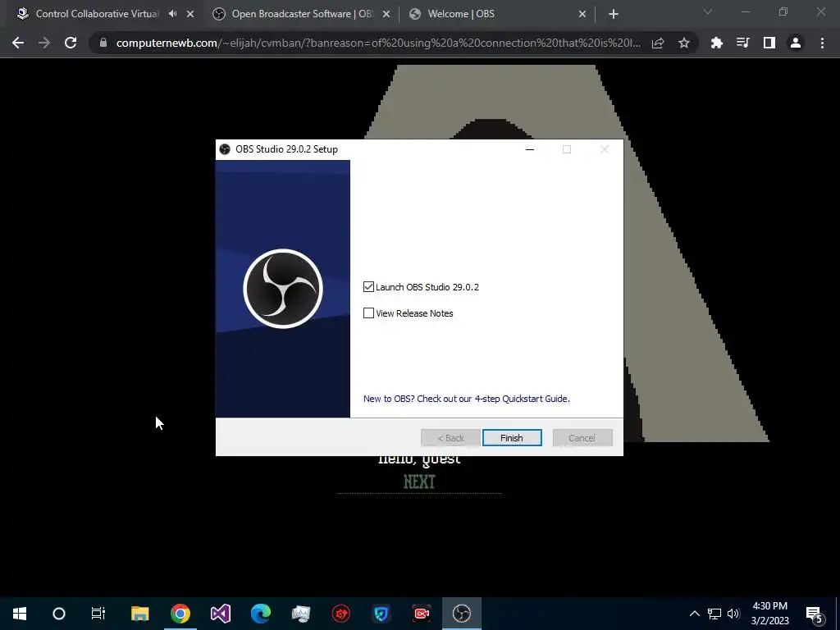The height and width of the screenshot is (630, 840).
Task: Bookmark this page with star
Action: click(684, 43)
